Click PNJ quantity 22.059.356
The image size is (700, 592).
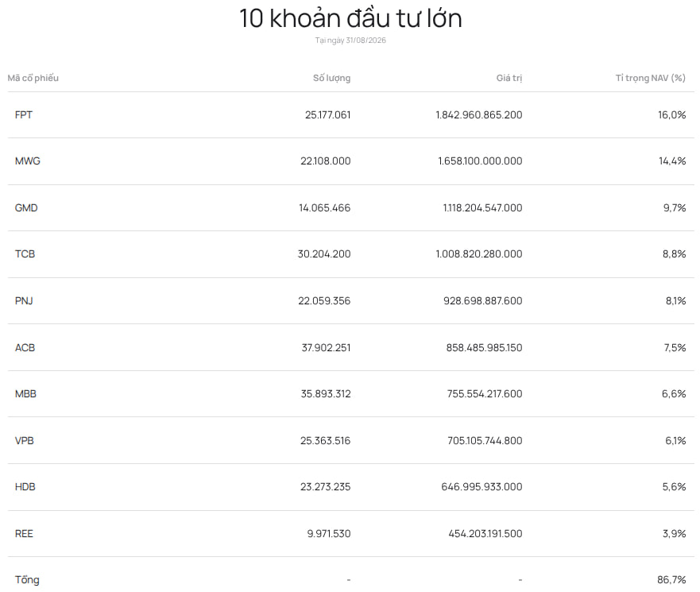pos(324,300)
